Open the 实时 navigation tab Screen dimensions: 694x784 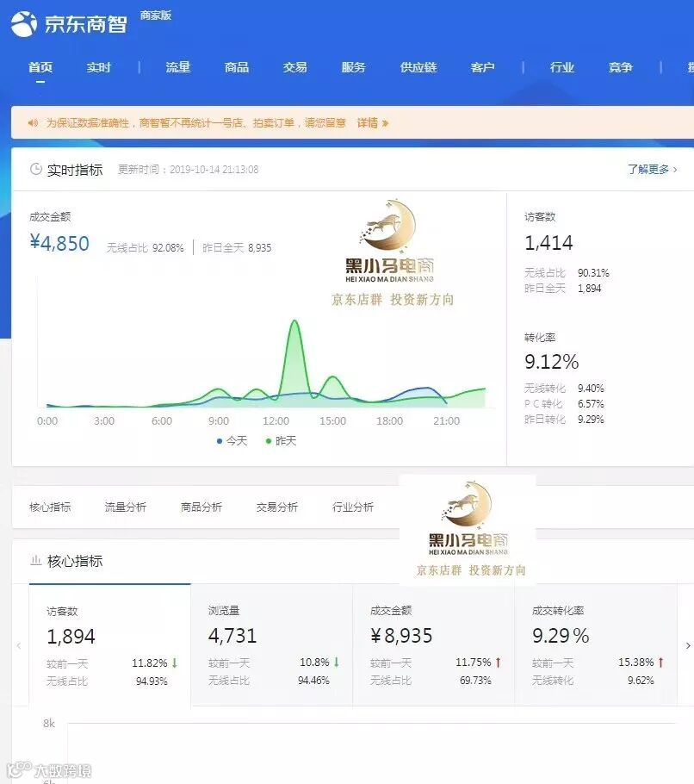(98, 67)
